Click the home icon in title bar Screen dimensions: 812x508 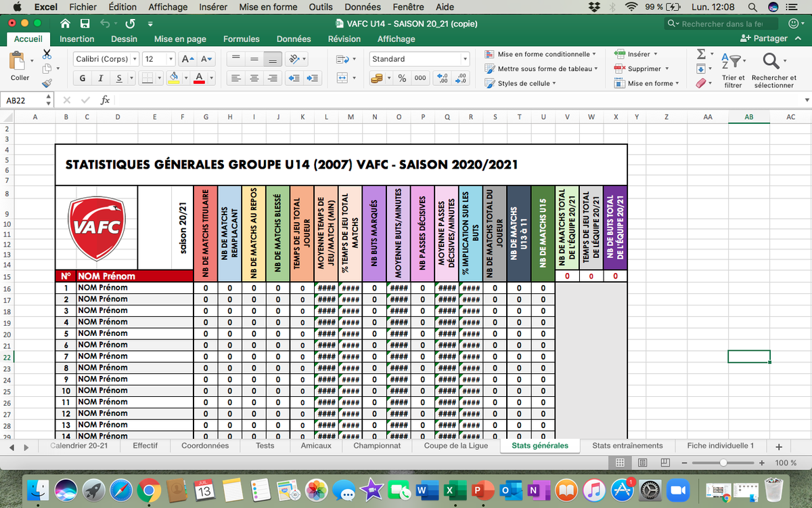(65, 24)
